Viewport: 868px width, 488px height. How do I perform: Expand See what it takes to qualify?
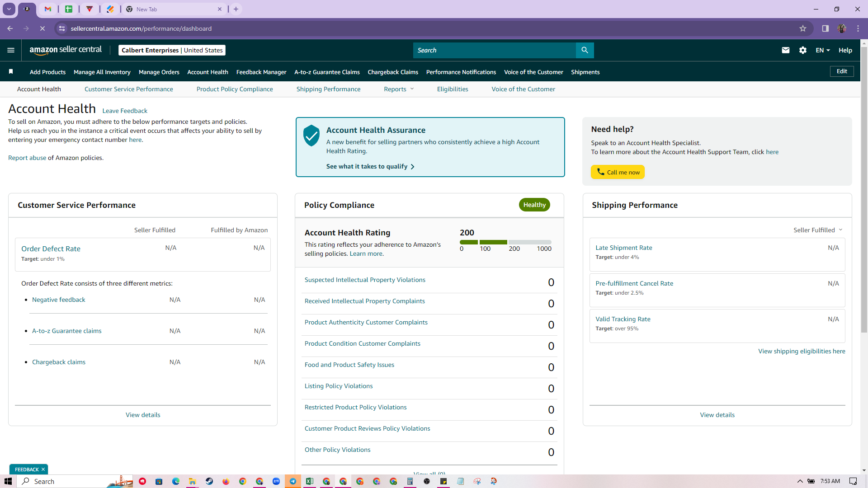370,166
